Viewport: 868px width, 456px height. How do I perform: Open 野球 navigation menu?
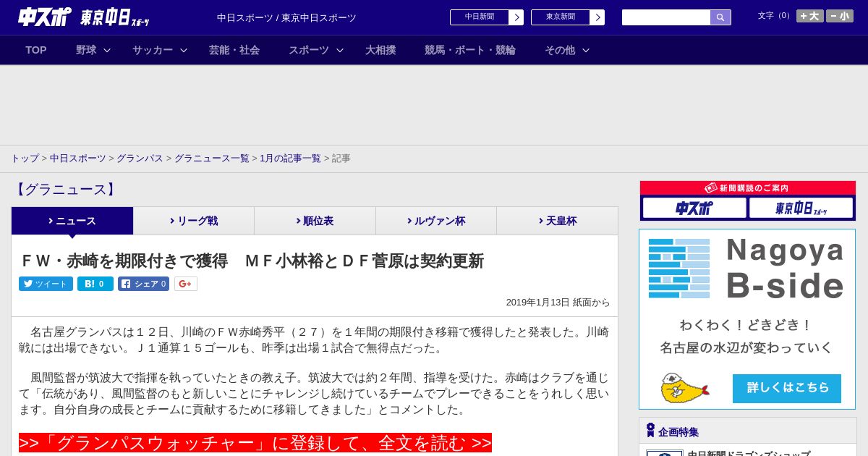coord(86,50)
